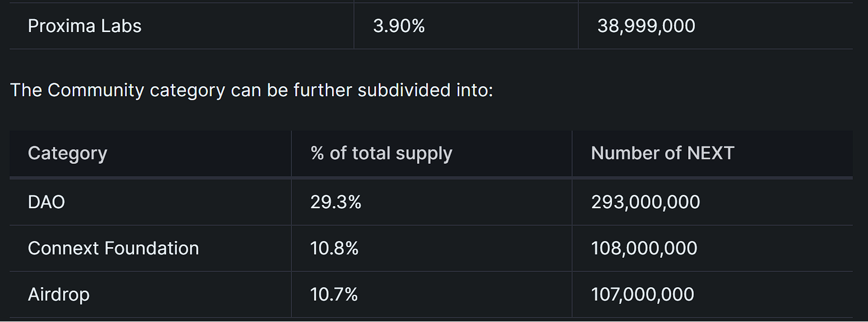Viewport: 868px width, 322px height.
Task: Click the Proxima Labs table cell
Action: click(85, 26)
